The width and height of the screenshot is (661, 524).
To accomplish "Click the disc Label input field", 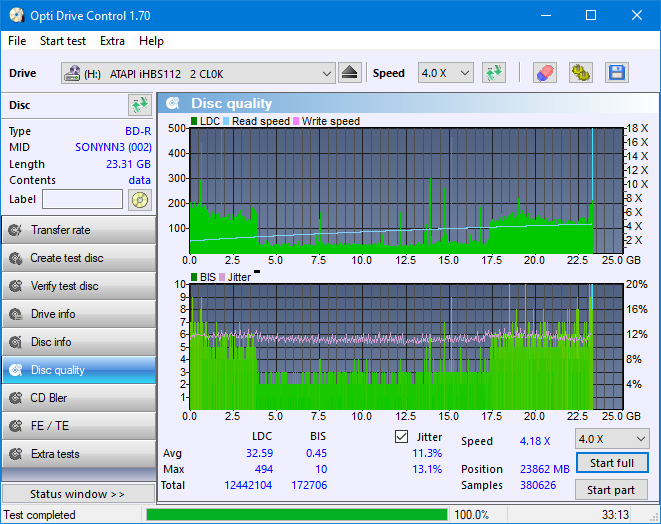I will 83,199.
